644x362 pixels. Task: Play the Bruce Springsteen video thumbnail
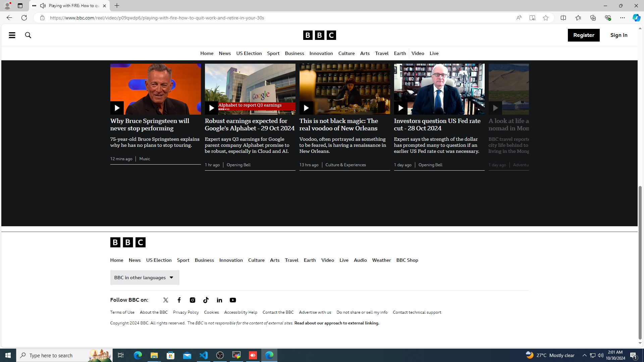(x=117, y=108)
